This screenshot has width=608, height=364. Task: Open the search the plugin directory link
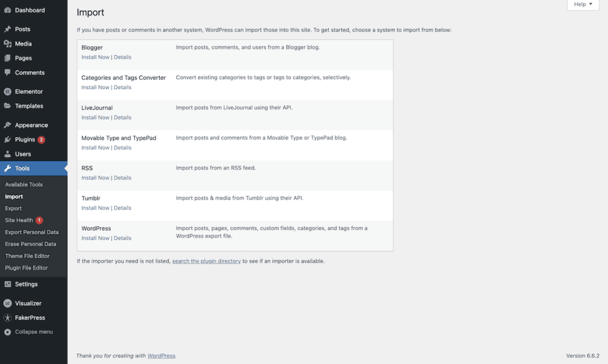pyautogui.click(x=207, y=261)
